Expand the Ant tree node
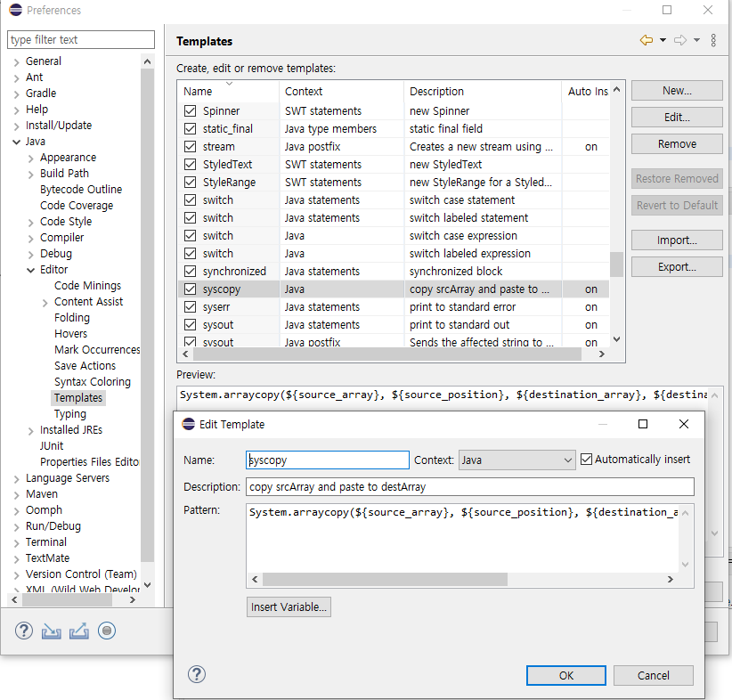The image size is (732, 700). point(17,78)
